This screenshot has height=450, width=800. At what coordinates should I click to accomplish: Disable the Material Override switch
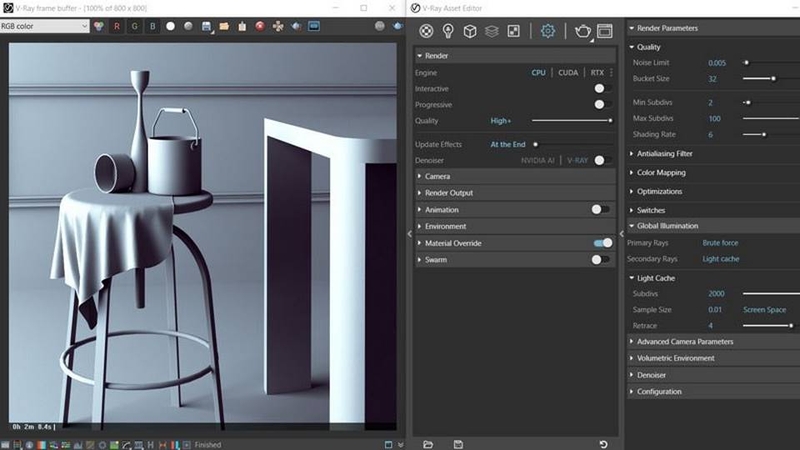(602, 243)
